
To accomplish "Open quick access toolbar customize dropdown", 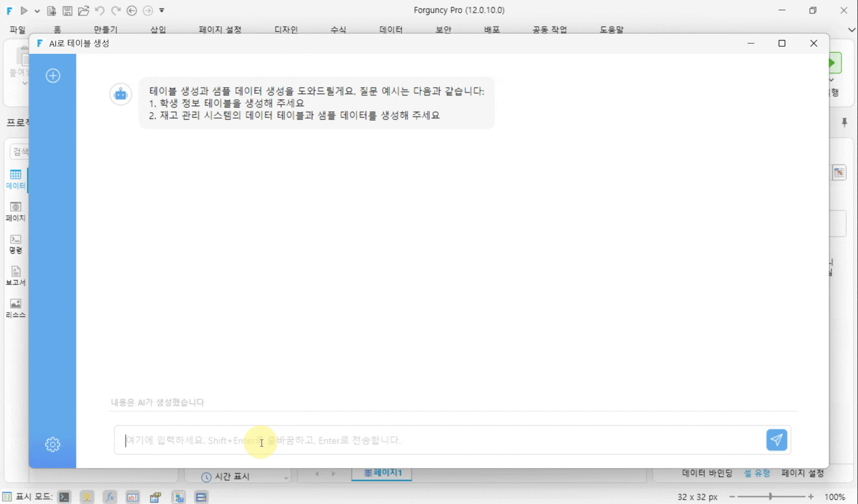I will [162, 10].
